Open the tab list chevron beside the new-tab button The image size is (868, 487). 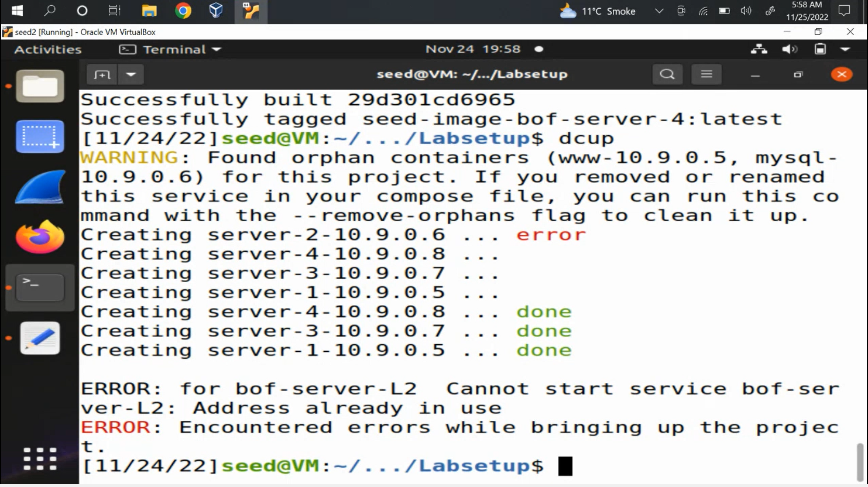(131, 74)
